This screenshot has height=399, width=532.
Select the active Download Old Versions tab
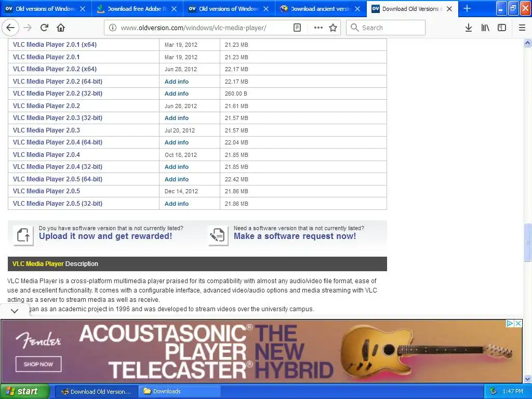[412, 8]
